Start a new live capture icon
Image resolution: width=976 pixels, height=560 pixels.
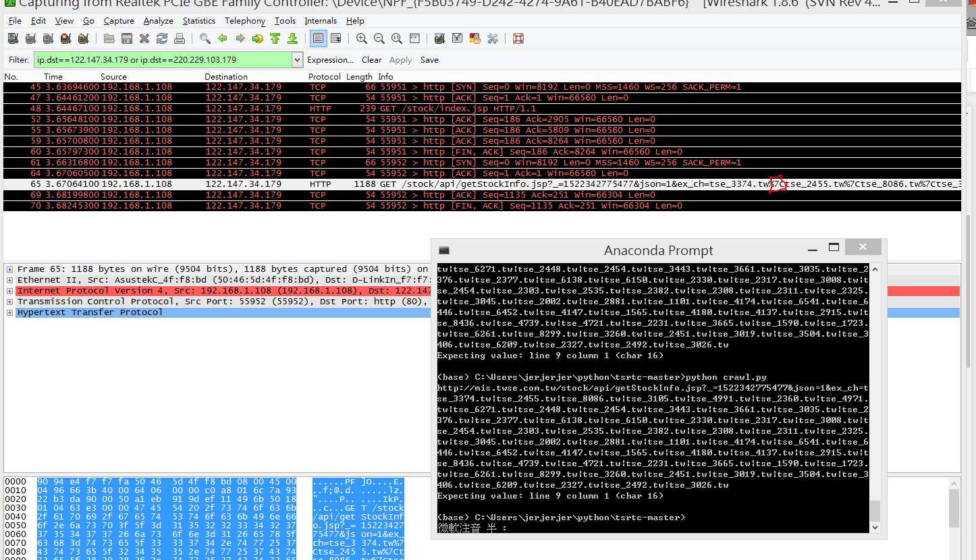click(48, 38)
